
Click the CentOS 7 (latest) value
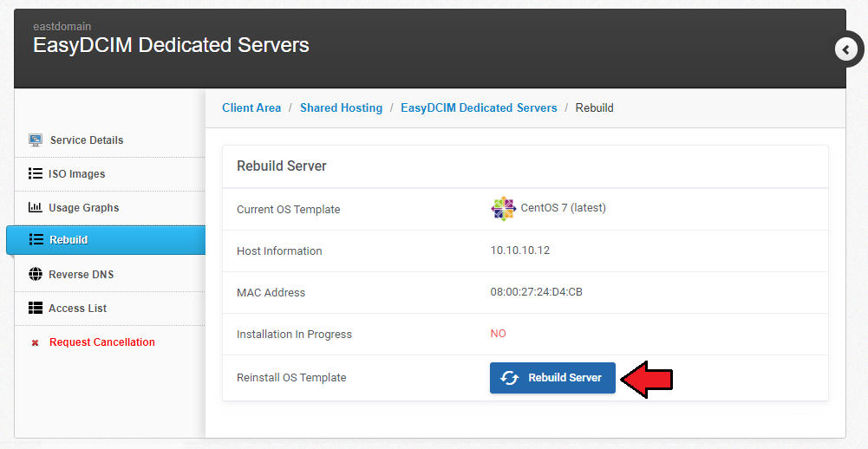[563, 208]
